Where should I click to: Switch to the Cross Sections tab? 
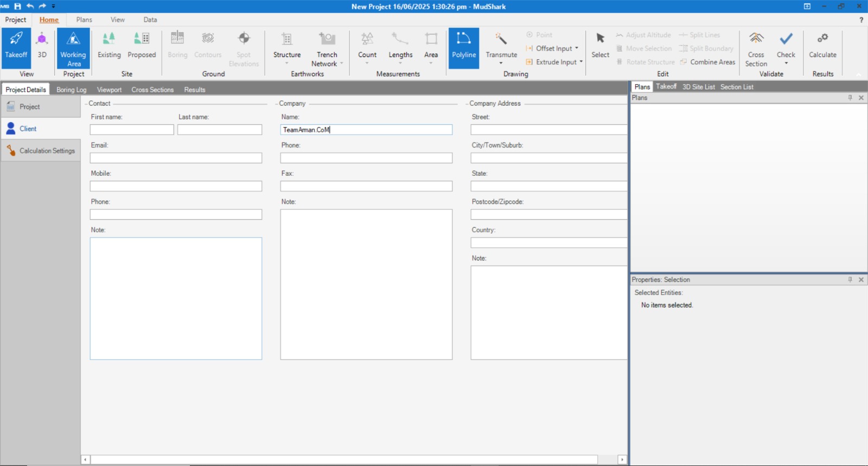152,90
